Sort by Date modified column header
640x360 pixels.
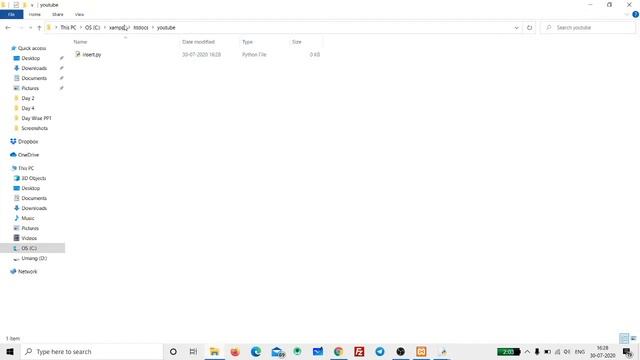tap(198, 42)
